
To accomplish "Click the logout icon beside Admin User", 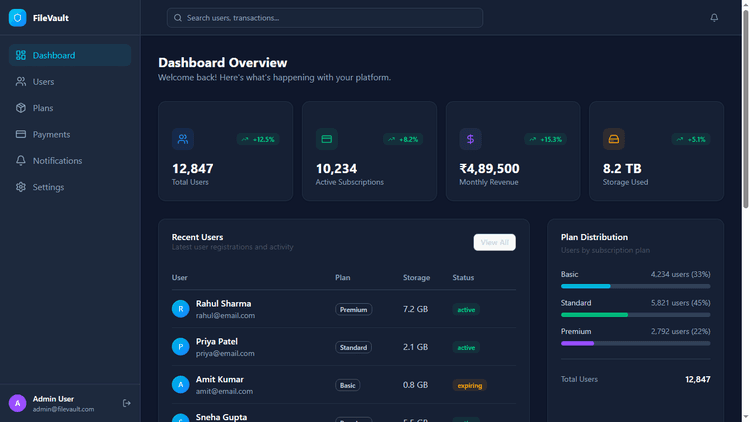I will (127, 403).
